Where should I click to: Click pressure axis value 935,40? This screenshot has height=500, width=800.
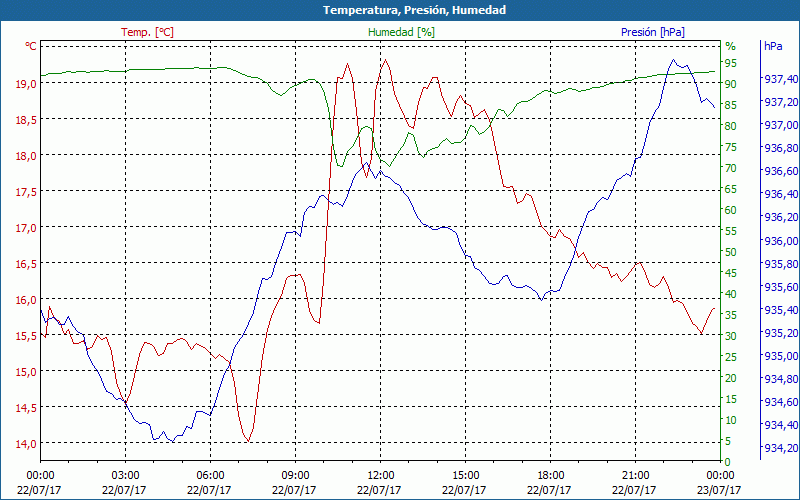pos(781,310)
